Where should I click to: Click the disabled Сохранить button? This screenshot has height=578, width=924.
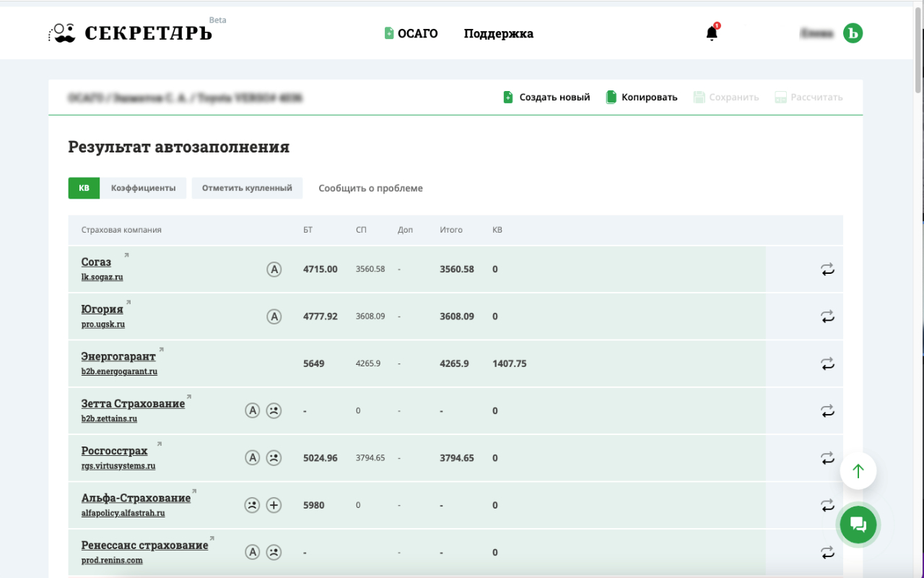[x=726, y=97]
